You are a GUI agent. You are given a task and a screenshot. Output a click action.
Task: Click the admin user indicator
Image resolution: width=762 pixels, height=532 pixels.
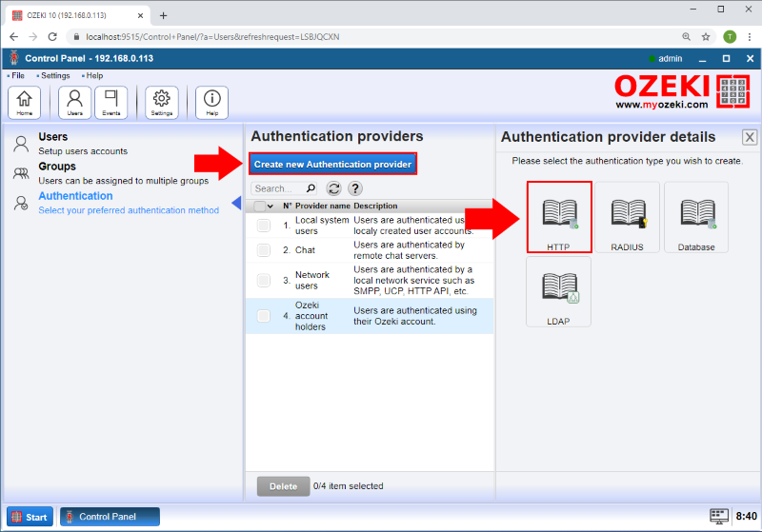[666, 59]
